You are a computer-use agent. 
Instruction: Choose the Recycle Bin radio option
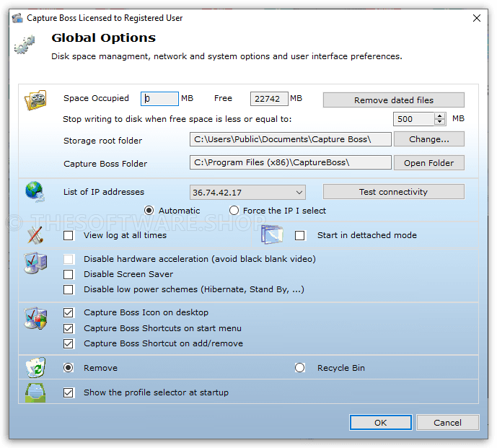300,368
